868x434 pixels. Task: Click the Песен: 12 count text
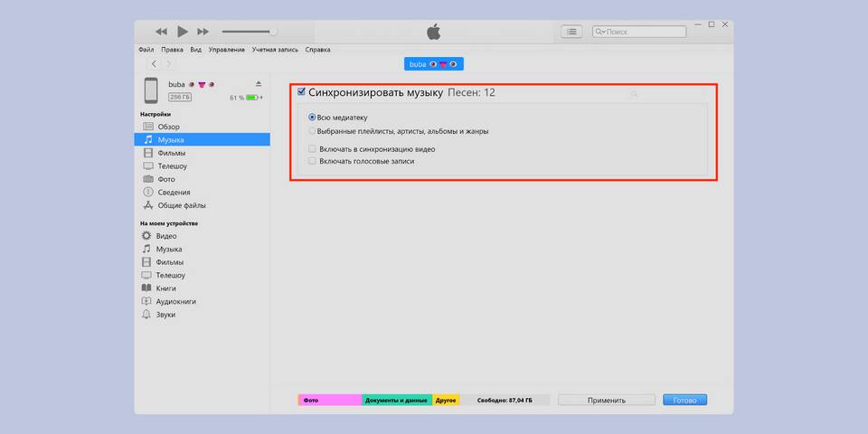(x=471, y=92)
